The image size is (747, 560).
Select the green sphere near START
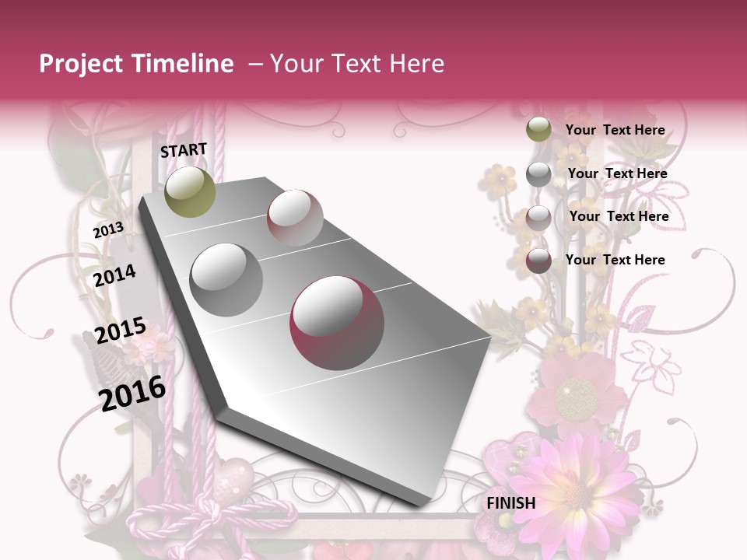click(x=189, y=191)
